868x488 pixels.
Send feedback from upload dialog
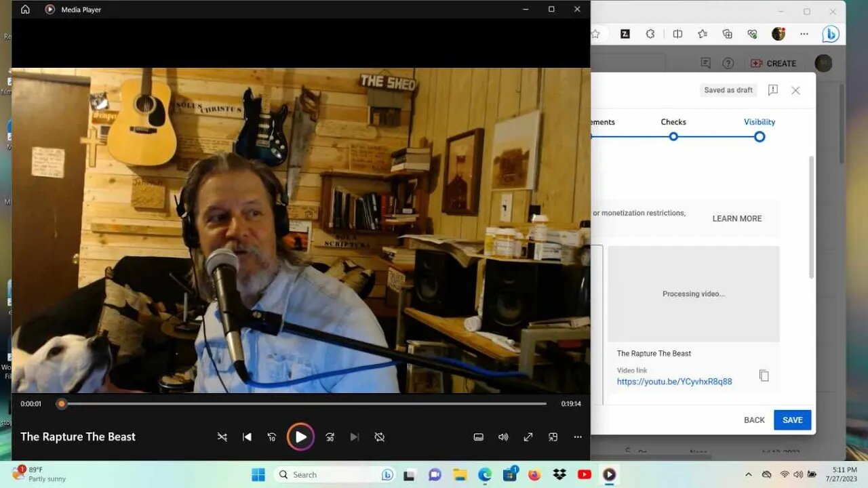point(772,90)
